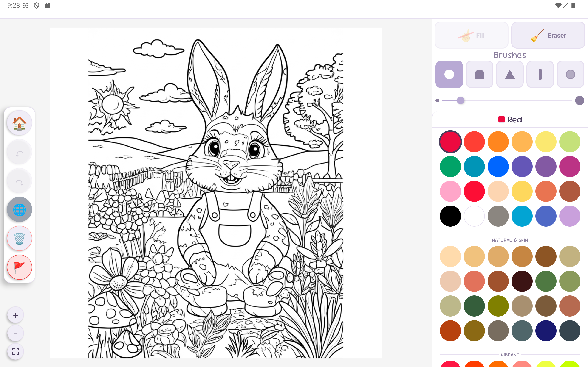Report the image using the flag icon

(x=19, y=267)
